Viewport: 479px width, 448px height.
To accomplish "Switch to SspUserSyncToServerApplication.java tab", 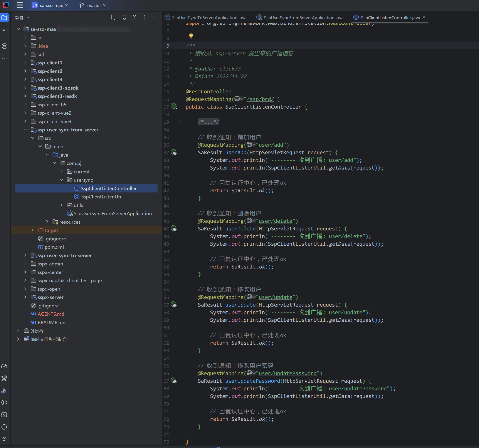I will tap(206, 18).
